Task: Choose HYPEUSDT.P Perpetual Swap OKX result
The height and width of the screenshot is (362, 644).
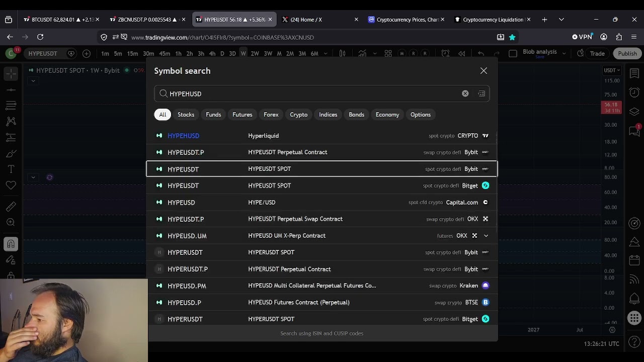Action: pyautogui.click(x=321, y=219)
